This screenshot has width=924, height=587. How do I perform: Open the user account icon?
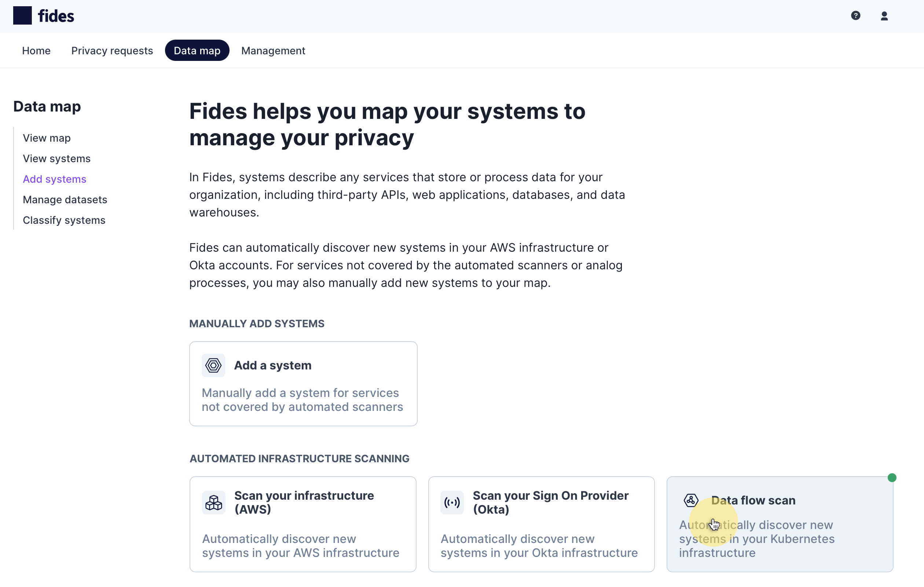tap(884, 16)
